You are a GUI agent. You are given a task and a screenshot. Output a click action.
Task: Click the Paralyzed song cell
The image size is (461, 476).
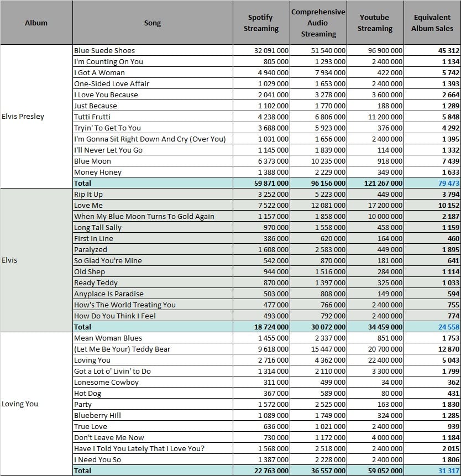tap(153, 249)
